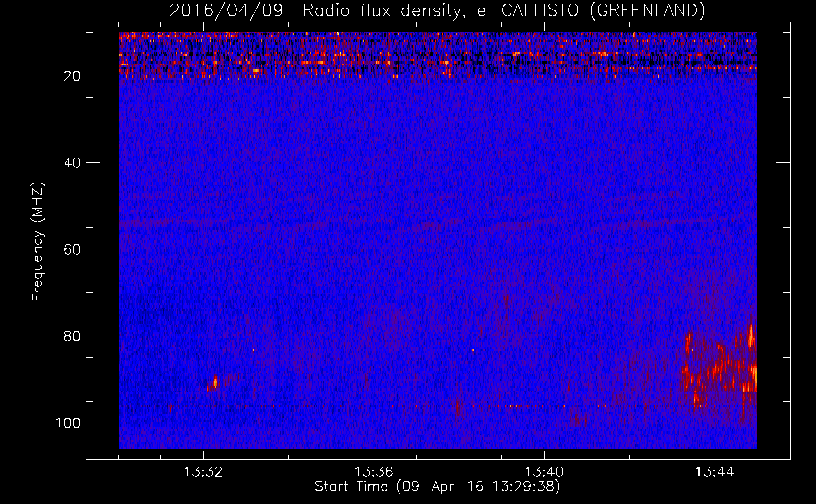Click the 100 MHz frequency tick label
The height and width of the screenshot is (504, 816).
[68, 423]
